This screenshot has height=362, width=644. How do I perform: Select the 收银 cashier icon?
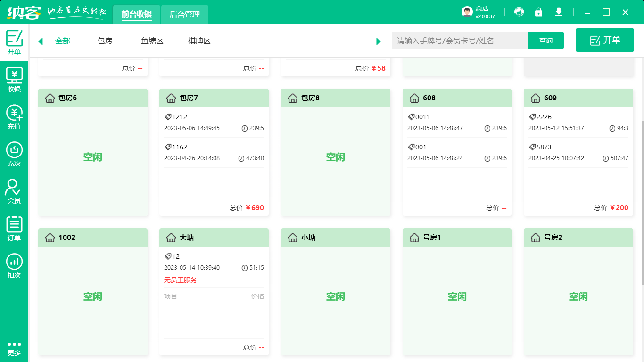14,80
